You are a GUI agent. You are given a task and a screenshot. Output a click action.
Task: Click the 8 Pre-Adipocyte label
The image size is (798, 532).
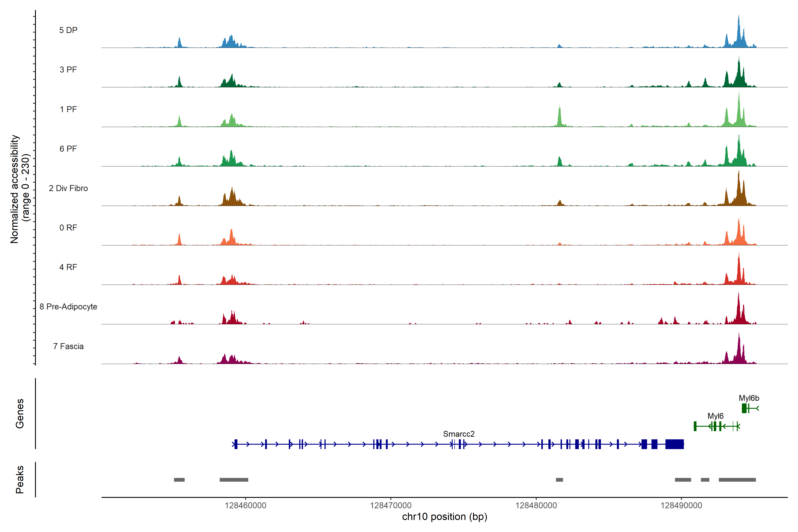point(68,307)
